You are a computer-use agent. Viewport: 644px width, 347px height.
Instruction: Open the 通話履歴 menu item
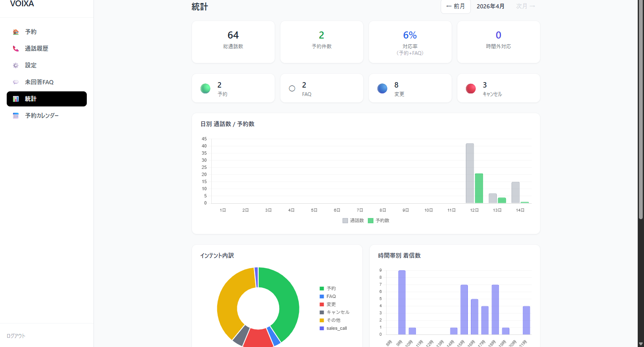click(36, 49)
